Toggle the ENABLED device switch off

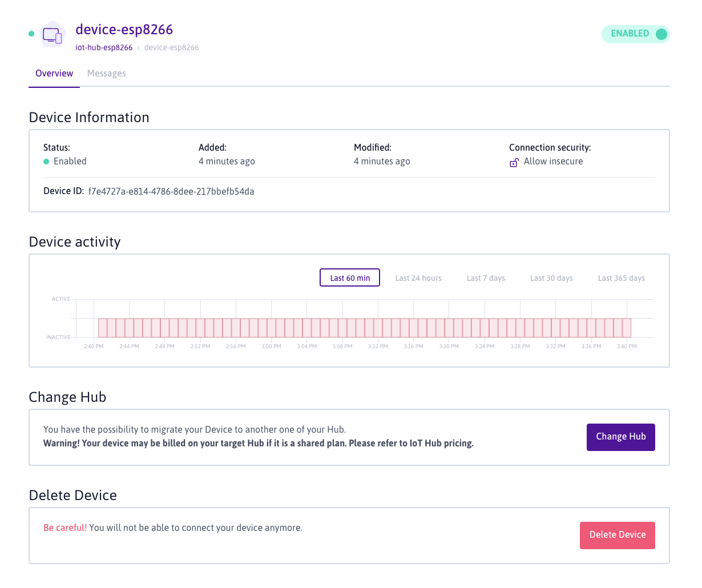636,34
